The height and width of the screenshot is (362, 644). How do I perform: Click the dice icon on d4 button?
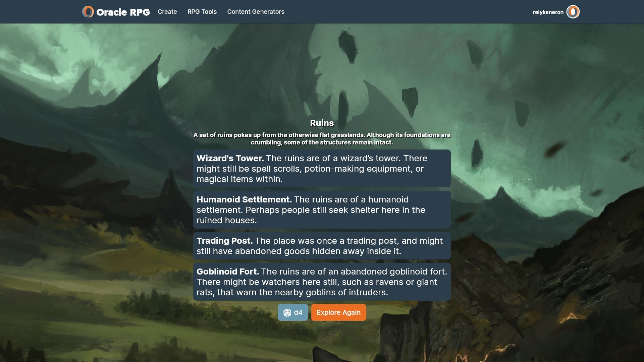[287, 313]
